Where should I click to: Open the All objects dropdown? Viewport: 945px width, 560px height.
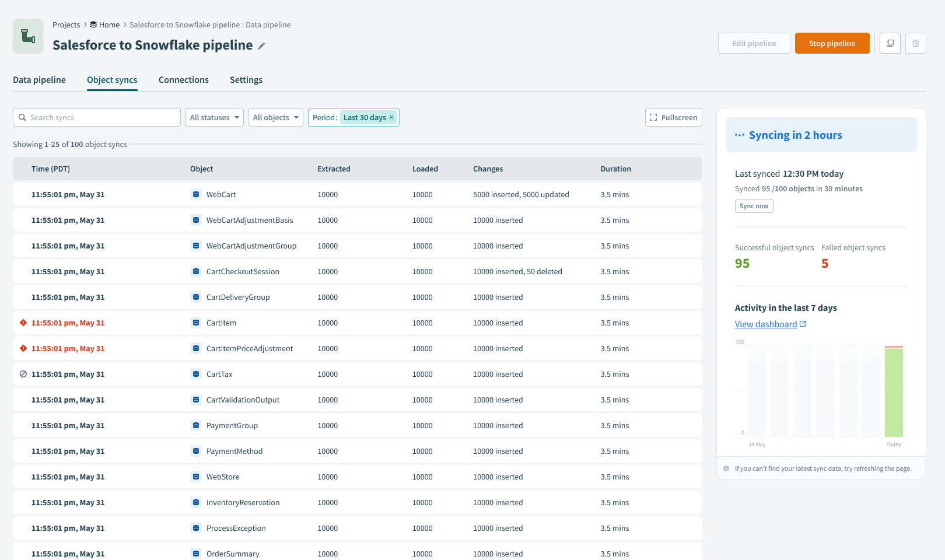(x=276, y=117)
